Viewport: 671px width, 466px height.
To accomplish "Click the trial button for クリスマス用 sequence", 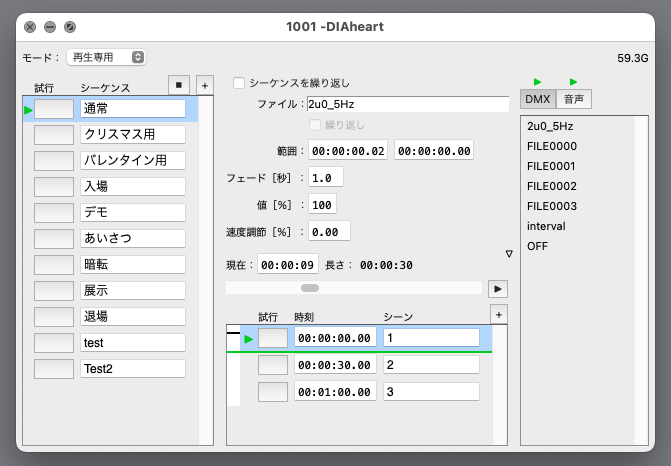I will [x=54, y=135].
